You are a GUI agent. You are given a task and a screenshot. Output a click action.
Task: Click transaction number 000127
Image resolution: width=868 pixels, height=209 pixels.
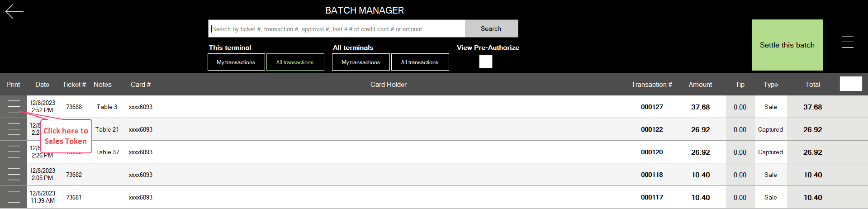click(x=652, y=107)
